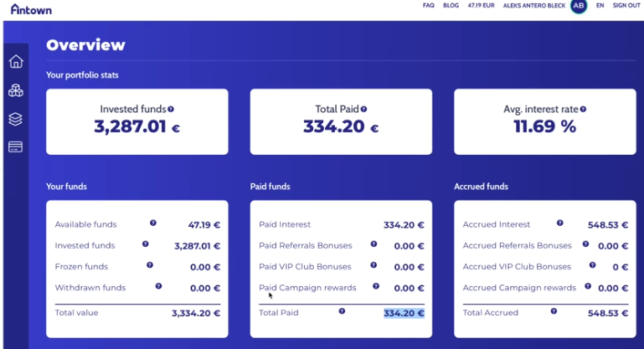Click the Fintown logo
Screen dimensions: 644x349
pos(31,9)
